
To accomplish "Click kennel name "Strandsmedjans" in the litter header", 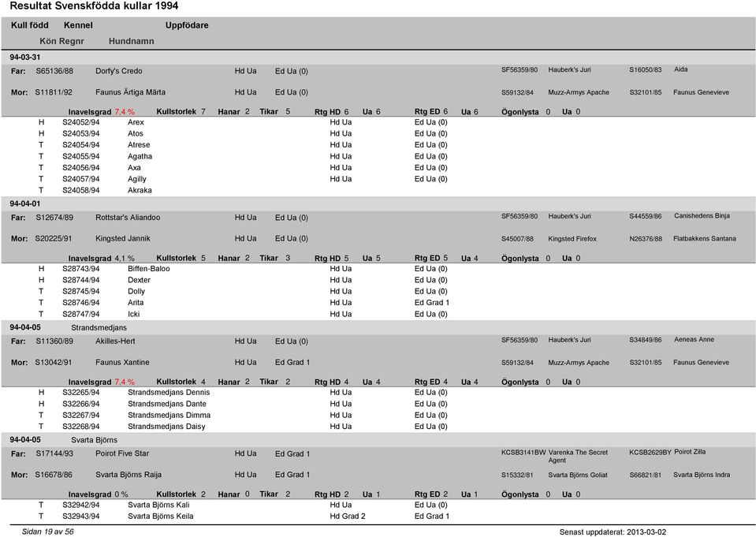I will pos(99,327).
